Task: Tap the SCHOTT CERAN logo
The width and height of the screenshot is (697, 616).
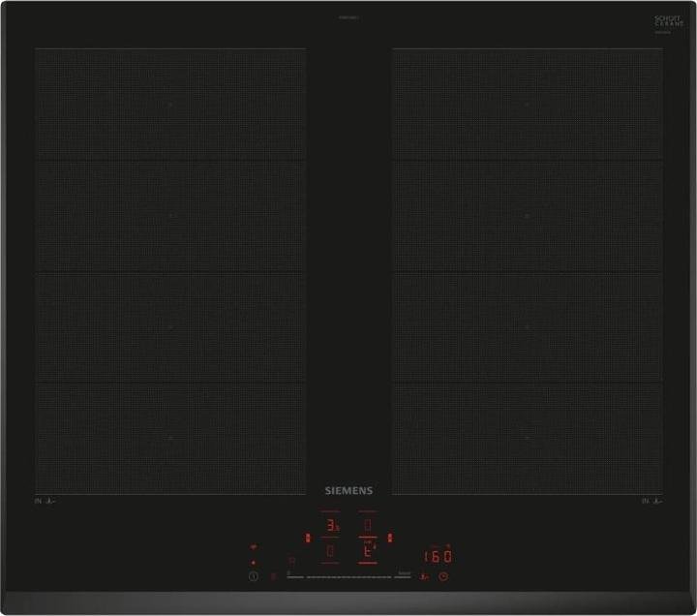Action: [668, 21]
